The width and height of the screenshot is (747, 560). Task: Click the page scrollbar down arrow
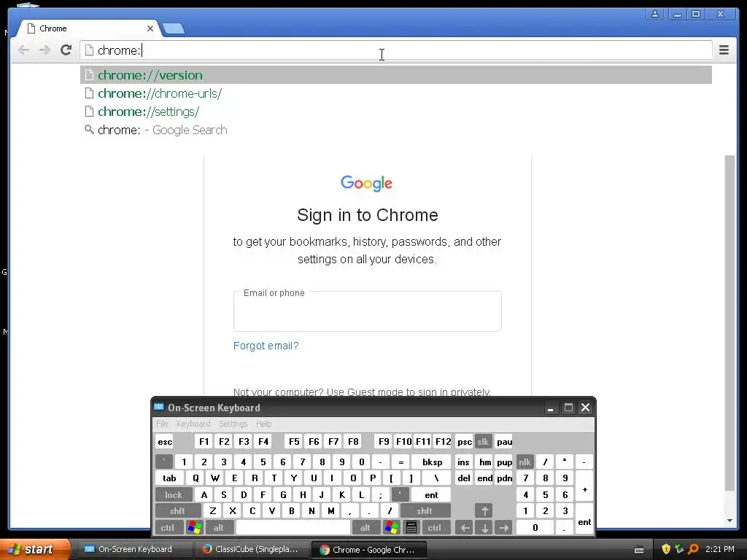[729, 521]
